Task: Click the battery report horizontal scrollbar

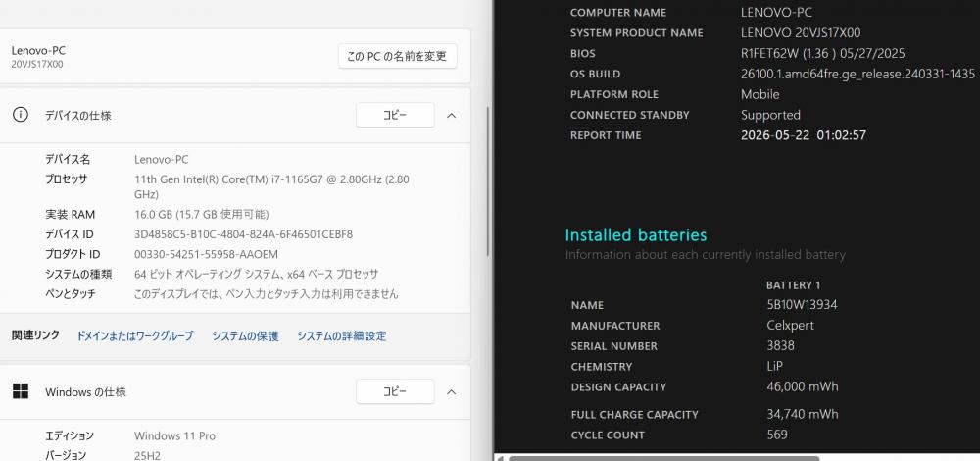Action: pyautogui.click(x=663, y=458)
